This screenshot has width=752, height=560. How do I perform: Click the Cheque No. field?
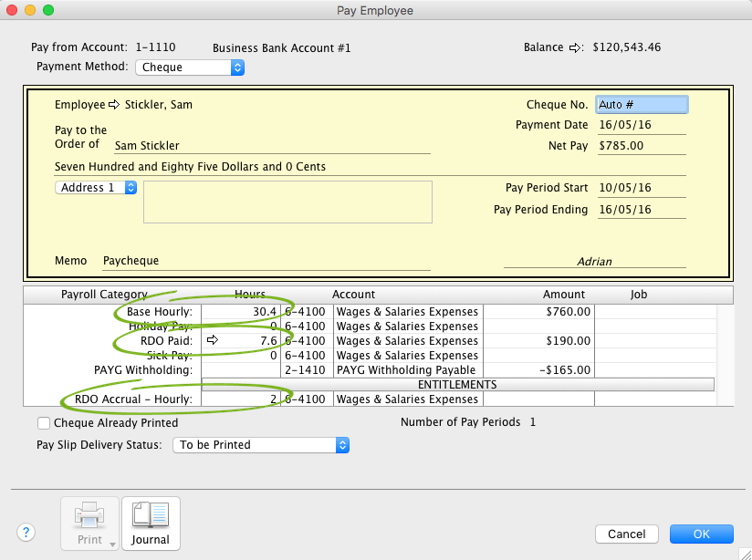click(641, 105)
